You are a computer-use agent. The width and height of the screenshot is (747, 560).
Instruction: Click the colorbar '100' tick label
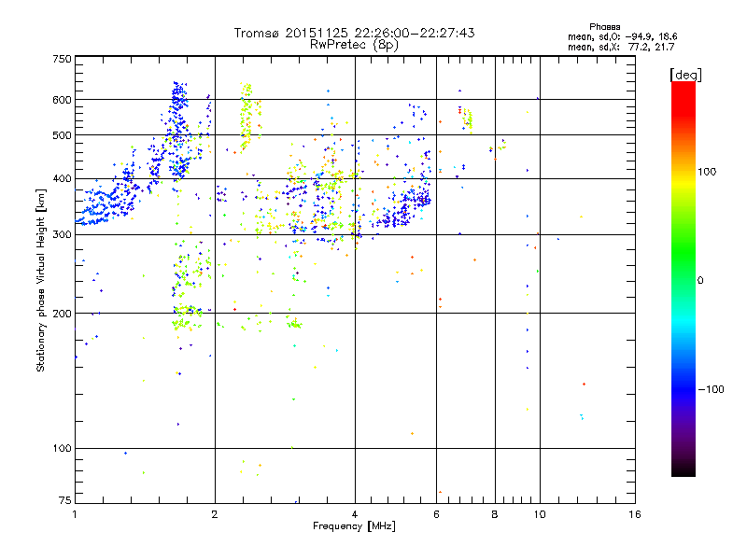707,172
